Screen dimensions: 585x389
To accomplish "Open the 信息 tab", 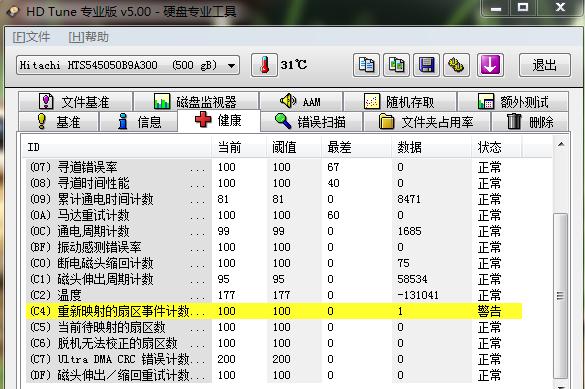I will pyautogui.click(x=138, y=122).
